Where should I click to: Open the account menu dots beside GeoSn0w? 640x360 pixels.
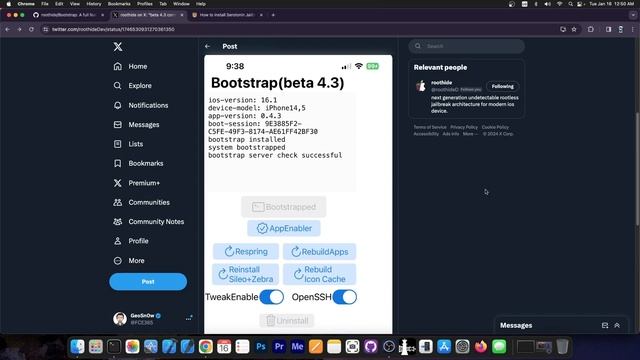click(189, 318)
